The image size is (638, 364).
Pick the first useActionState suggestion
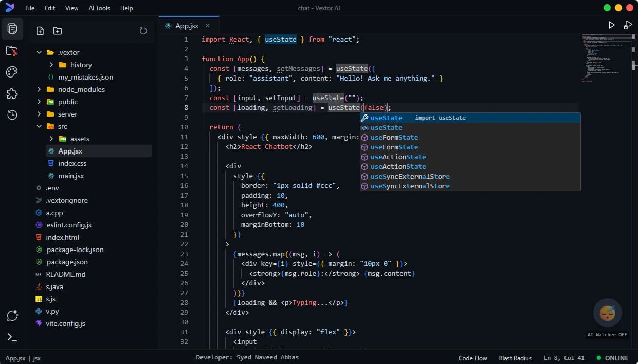(x=470, y=157)
